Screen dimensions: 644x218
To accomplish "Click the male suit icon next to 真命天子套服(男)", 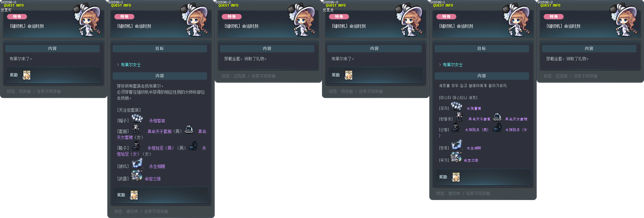I will [136, 129].
